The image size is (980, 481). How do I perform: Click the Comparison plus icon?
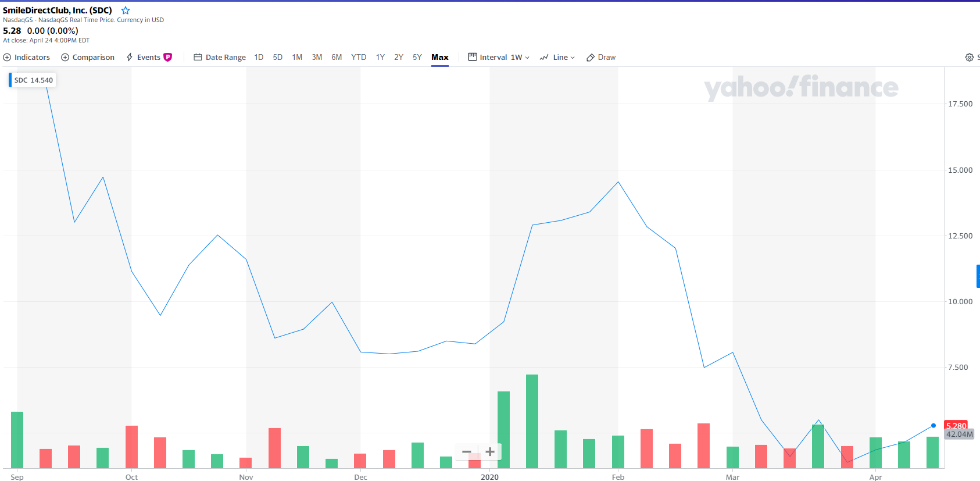point(65,58)
